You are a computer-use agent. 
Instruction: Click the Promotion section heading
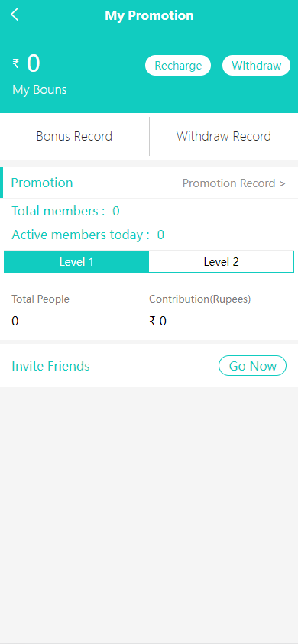click(x=42, y=183)
